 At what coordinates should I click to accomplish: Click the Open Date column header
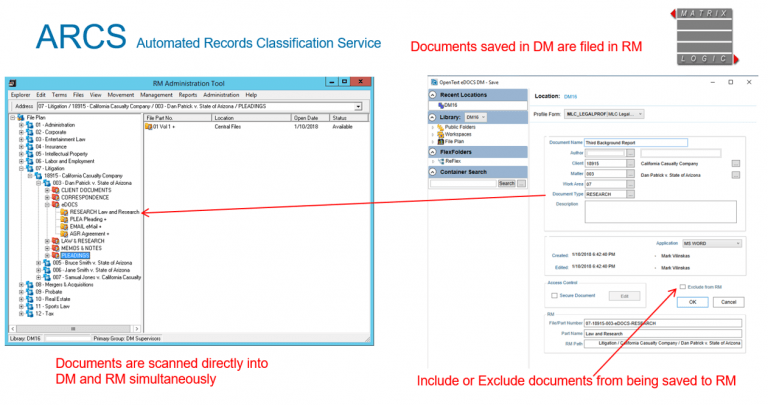(310, 118)
